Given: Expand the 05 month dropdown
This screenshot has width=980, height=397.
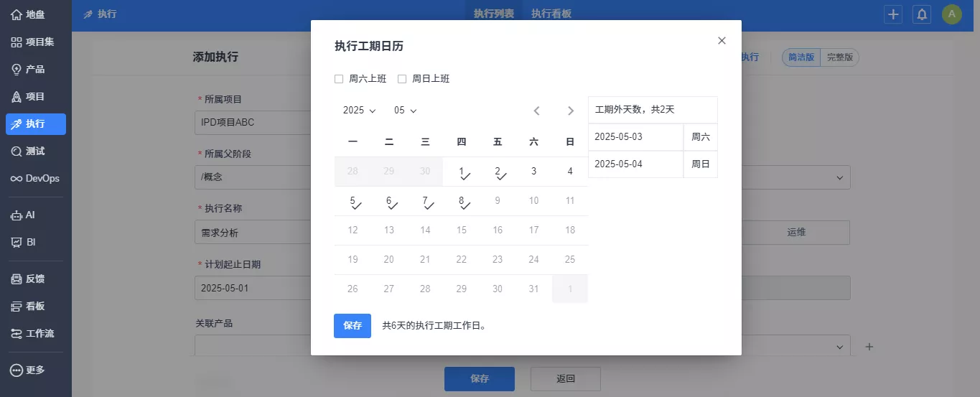Looking at the screenshot, I should coord(405,111).
